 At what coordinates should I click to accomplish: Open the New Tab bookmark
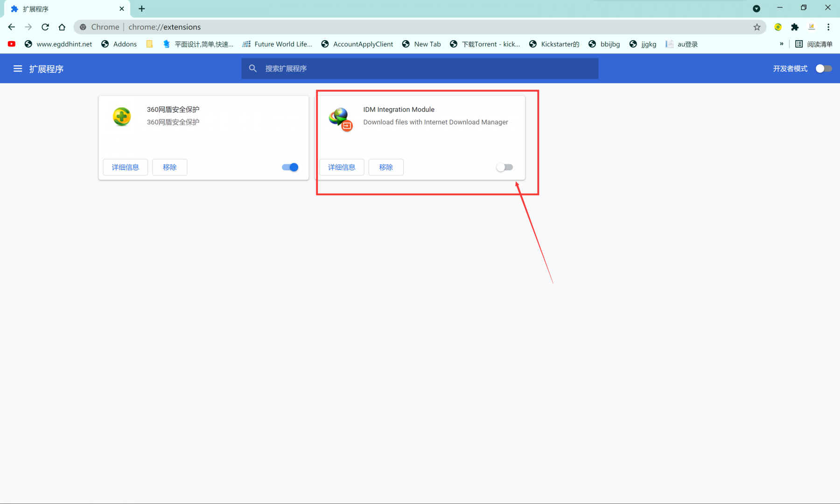click(x=421, y=44)
